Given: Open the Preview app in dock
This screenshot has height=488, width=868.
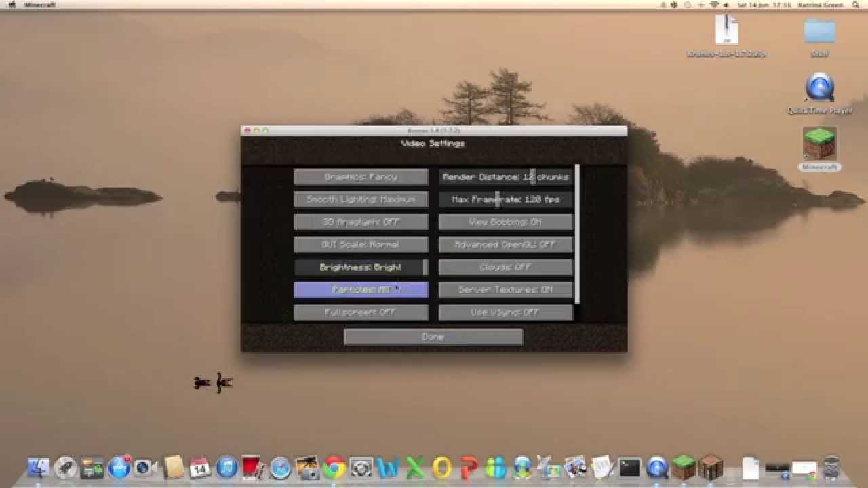Looking at the screenshot, I should (x=575, y=468).
